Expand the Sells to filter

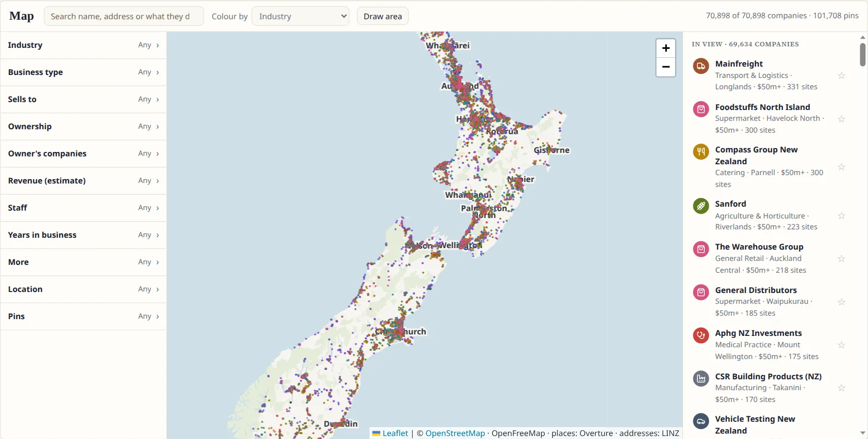coord(83,100)
